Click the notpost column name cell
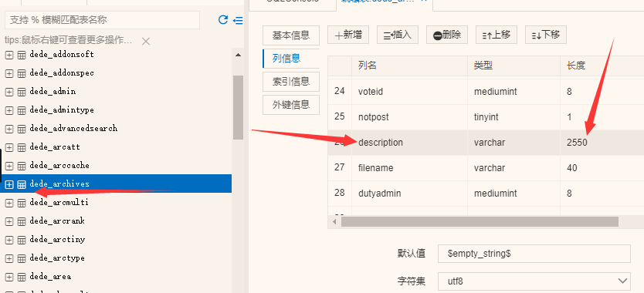The width and height of the screenshot is (644, 293). pos(409,117)
